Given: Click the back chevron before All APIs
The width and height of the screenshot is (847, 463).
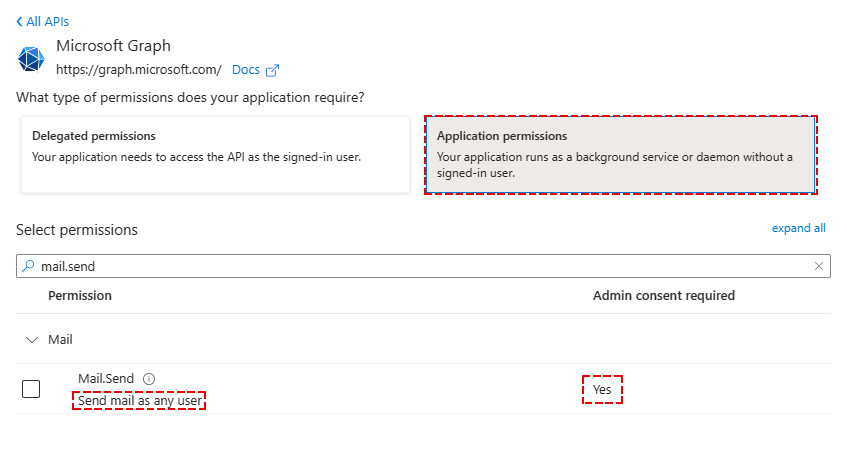Looking at the screenshot, I should [19, 22].
